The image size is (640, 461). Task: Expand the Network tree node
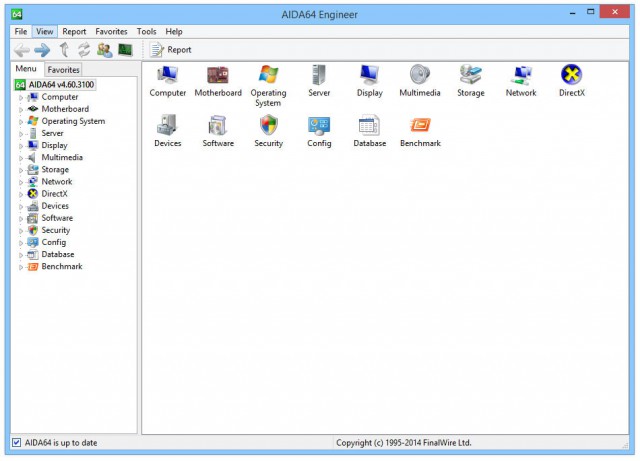click(x=21, y=182)
